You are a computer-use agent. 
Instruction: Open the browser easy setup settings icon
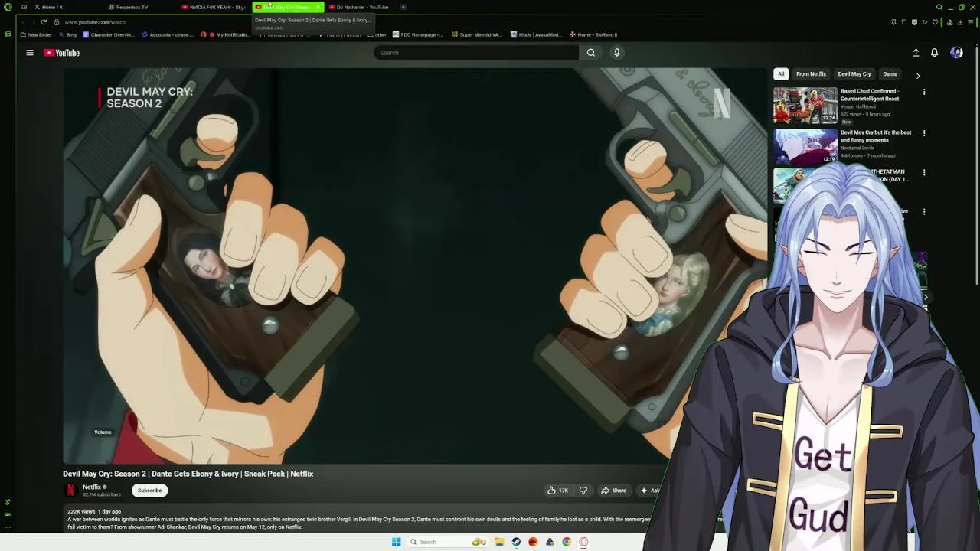(x=970, y=22)
